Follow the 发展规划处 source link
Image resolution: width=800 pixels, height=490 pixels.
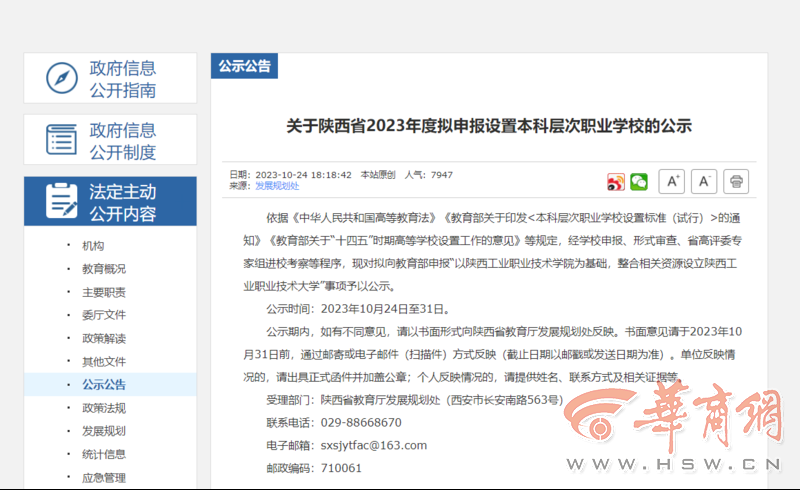tap(277, 186)
